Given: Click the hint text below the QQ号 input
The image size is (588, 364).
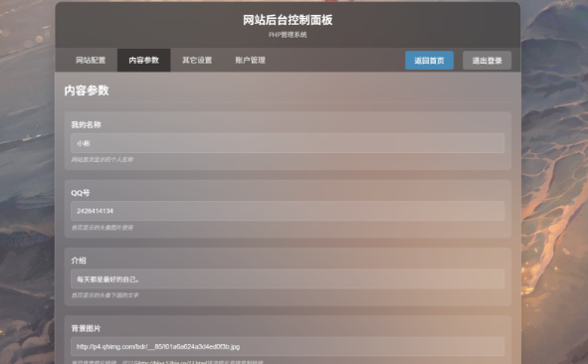Looking at the screenshot, I should point(102,228).
